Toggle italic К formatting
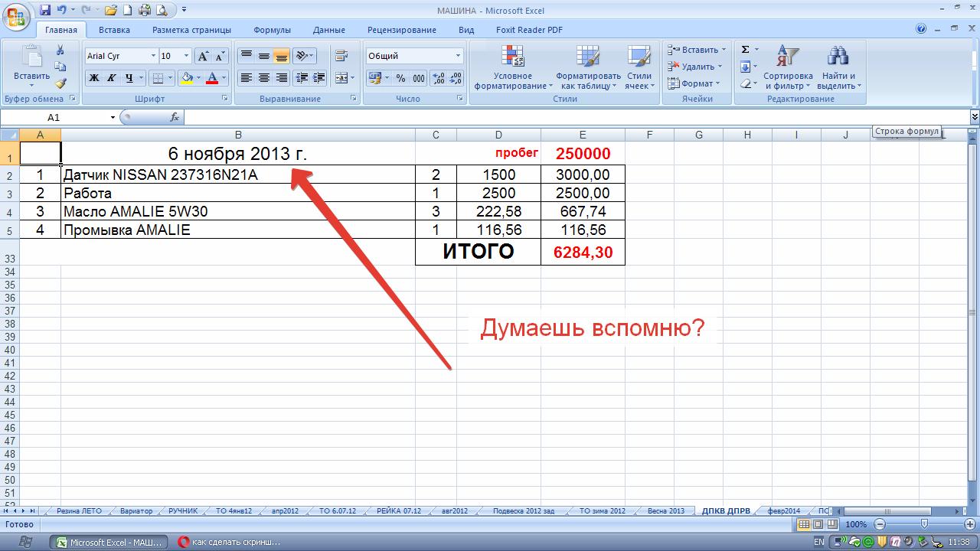This screenshot has width=980, height=551. point(112,78)
